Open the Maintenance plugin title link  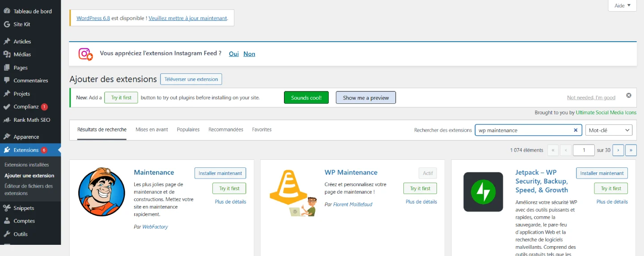click(154, 172)
